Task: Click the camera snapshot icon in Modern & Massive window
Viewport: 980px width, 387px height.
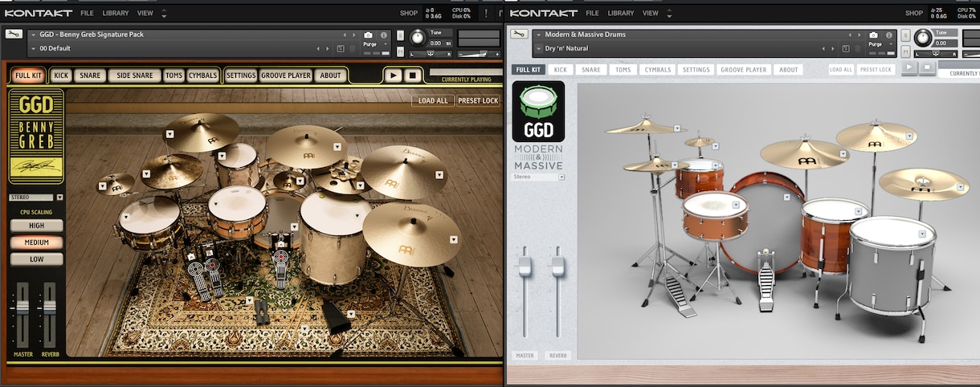Action: 873,35
